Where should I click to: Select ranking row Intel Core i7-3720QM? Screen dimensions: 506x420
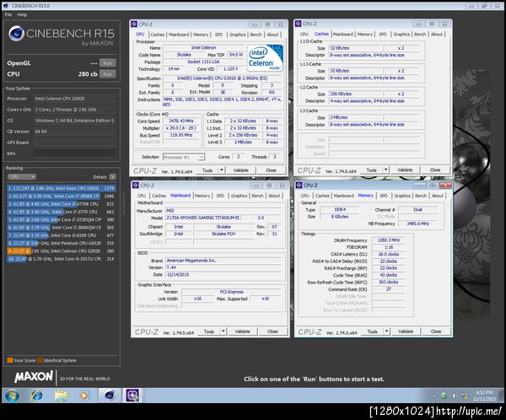coord(62,219)
